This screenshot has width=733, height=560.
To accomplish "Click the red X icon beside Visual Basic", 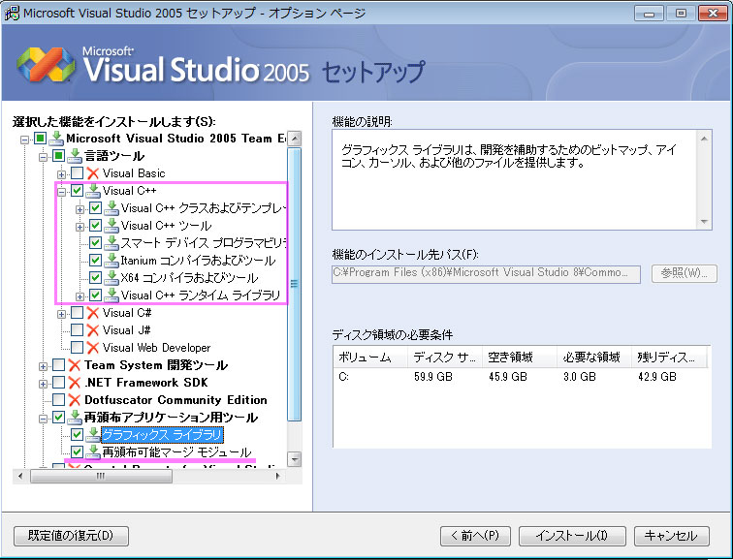I will click(x=92, y=173).
